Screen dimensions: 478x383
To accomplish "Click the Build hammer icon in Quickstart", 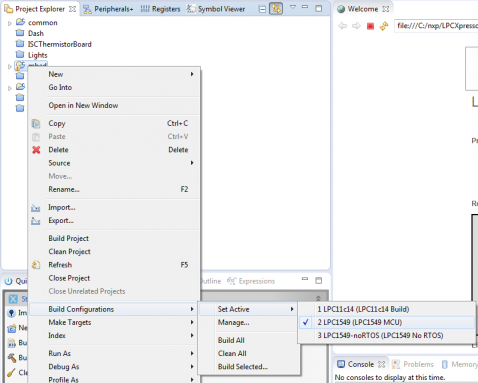I will pos(12,358).
